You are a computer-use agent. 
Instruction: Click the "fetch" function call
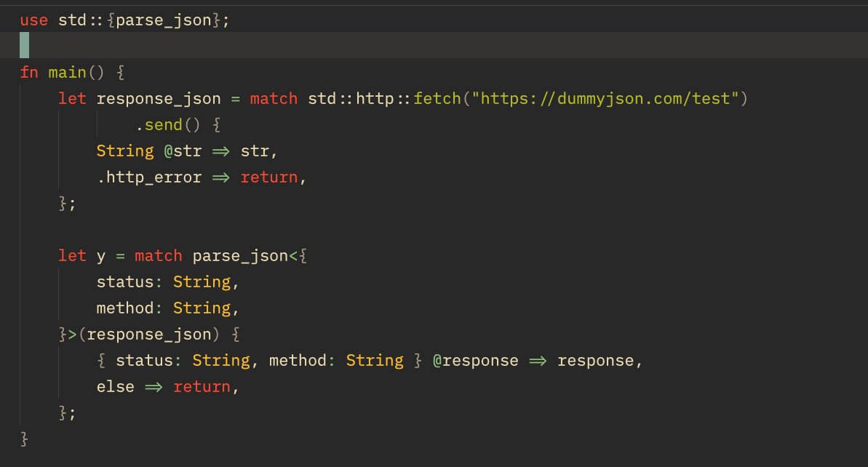click(x=437, y=98)
